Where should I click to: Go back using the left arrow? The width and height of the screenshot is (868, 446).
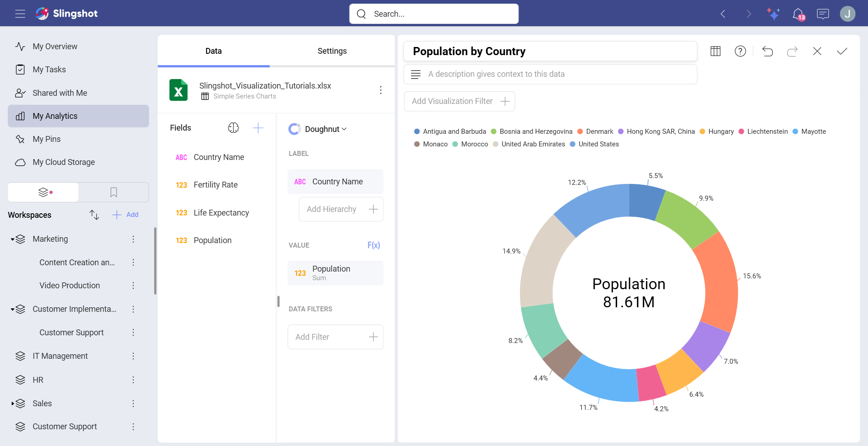click(723, 14)
